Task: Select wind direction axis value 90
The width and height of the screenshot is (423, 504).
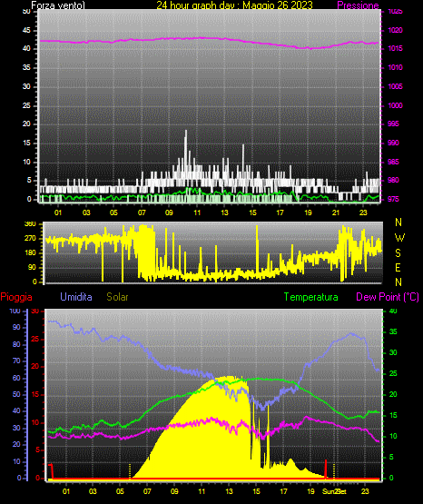Action: click(32, 267)
